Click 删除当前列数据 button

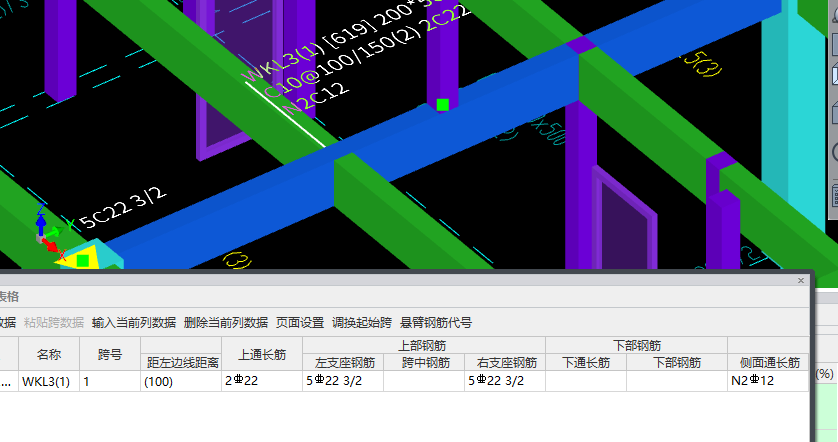pos(226,323)
